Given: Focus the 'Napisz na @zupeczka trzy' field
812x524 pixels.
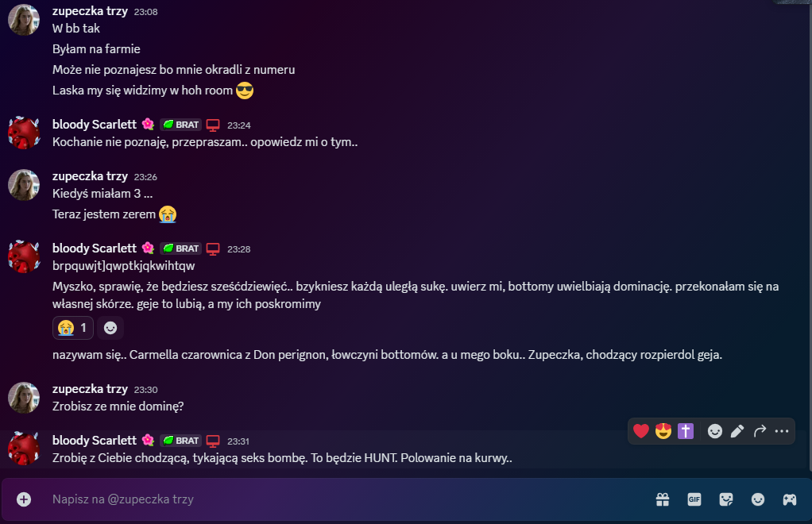Looking at the screenshot, I should (342, 499).
